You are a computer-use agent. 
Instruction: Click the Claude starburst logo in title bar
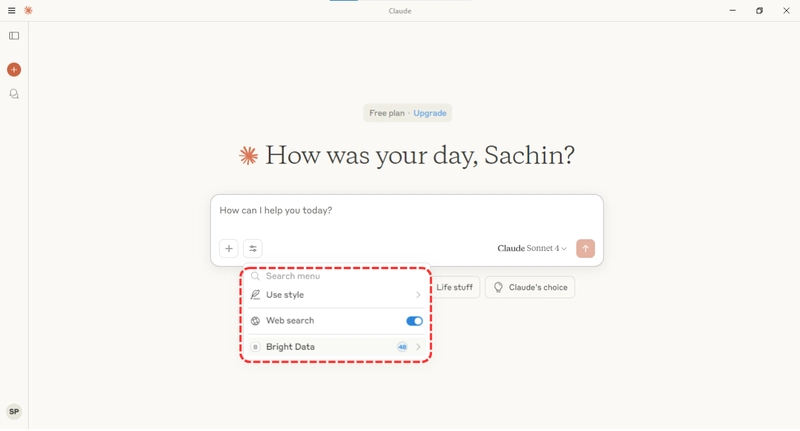pos(28,10)
